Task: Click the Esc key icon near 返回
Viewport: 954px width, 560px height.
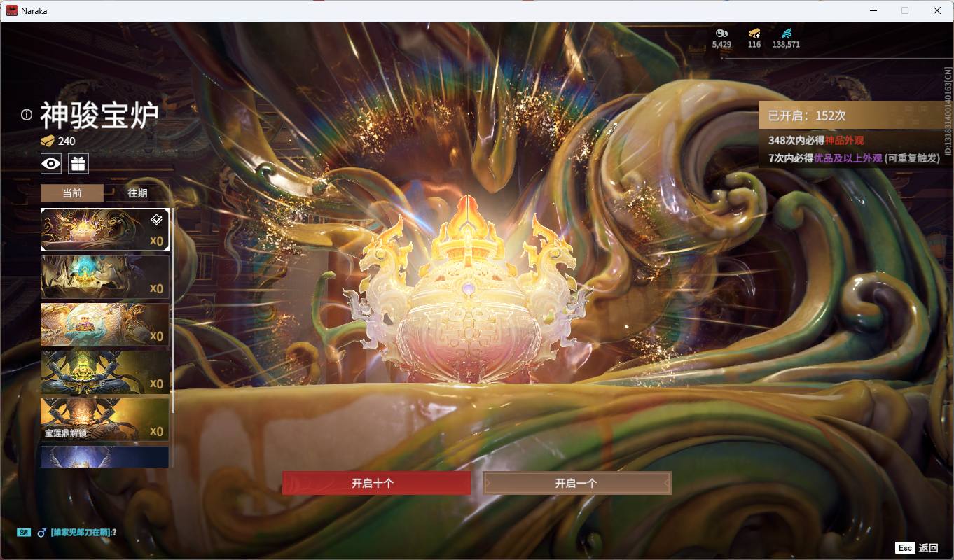Action: click(905, 547)
